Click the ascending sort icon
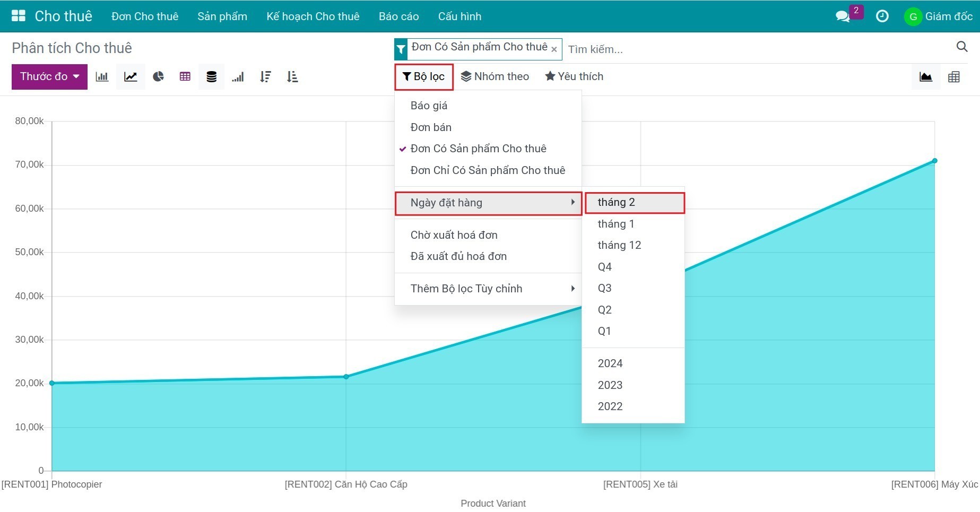Image resolution: width=980 pixels, height=512 pixels. tap(292, 77)
